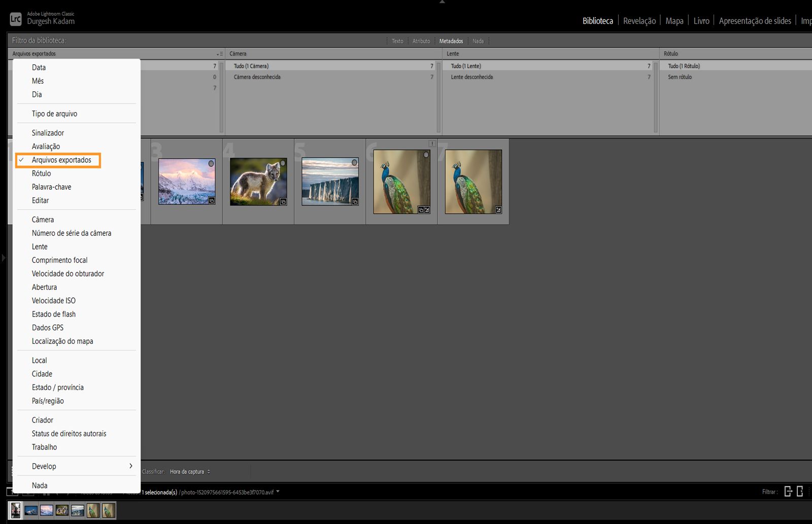Select the fox thumbnail in the filmstrip
The height and width of the screenshot is (524, 812).
62,510
